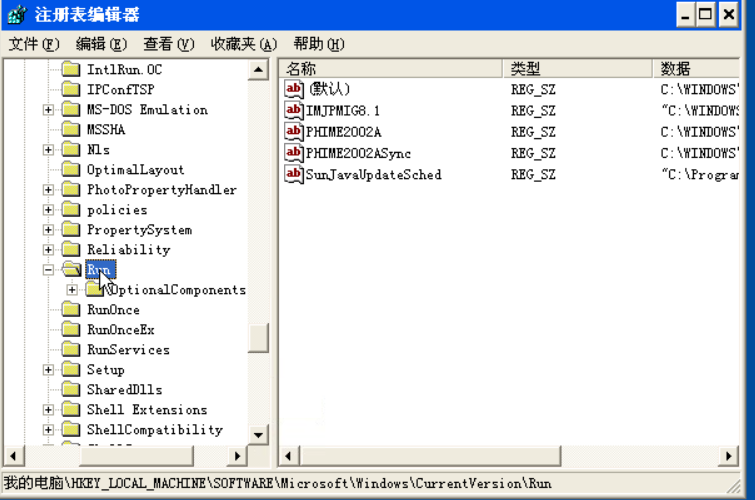This screenshot has height=500, width=755.
Task: Collapse the Run key
Action: click(48, 270)
